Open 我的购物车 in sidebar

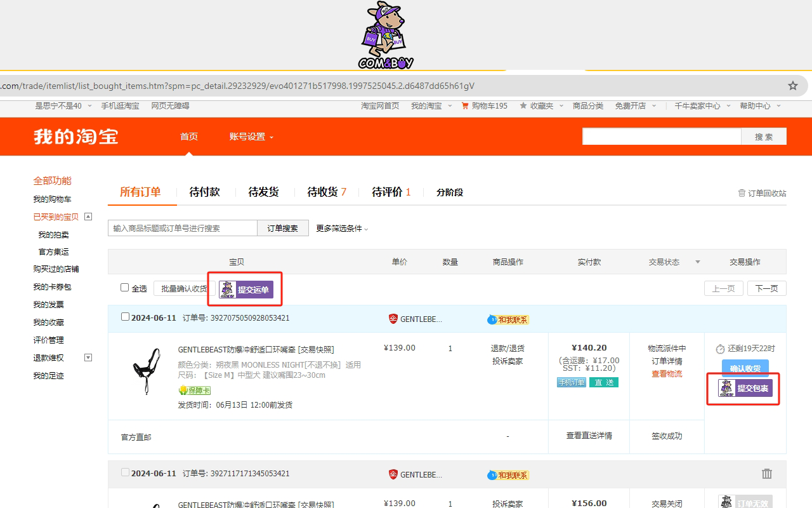[52, 199]
